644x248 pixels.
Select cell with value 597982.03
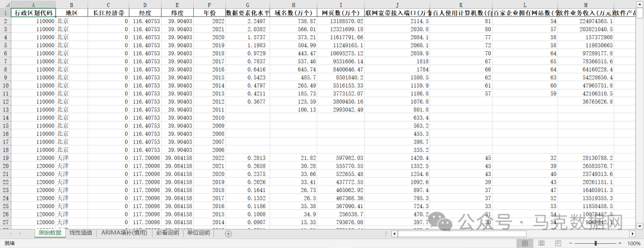340,157
